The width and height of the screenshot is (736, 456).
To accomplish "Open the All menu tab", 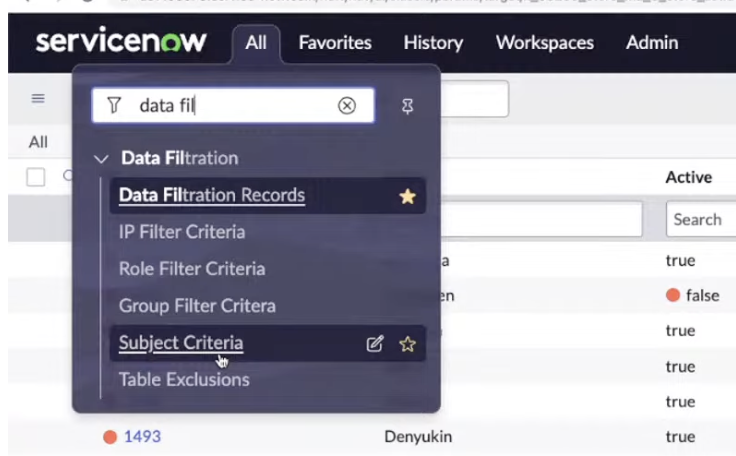I will (256, 43).
